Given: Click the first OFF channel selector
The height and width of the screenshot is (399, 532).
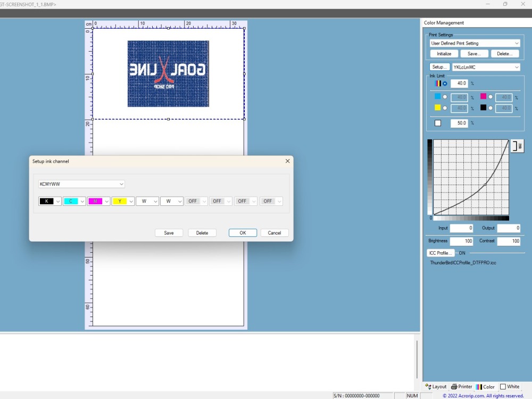Looking at the screenshot, I should click(x=196, y=201).
